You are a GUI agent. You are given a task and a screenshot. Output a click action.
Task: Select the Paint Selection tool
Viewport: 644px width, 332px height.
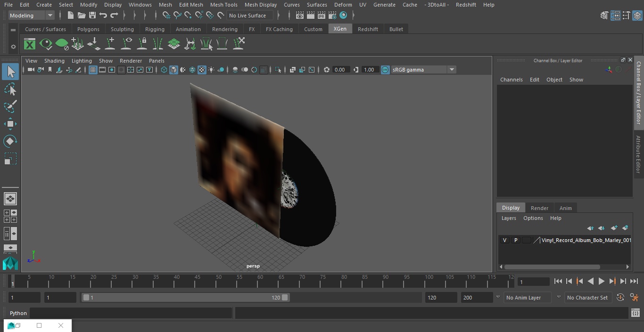coord(10,106)
